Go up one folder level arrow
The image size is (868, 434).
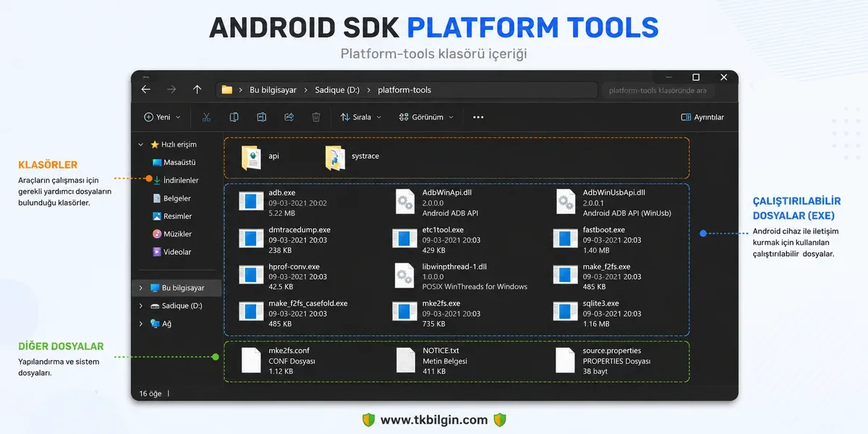[x=197, y=90]
